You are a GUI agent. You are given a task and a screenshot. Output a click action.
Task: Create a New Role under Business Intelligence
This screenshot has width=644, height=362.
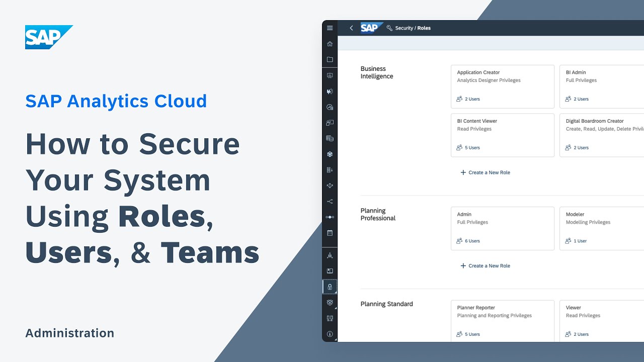coord(485,172)
